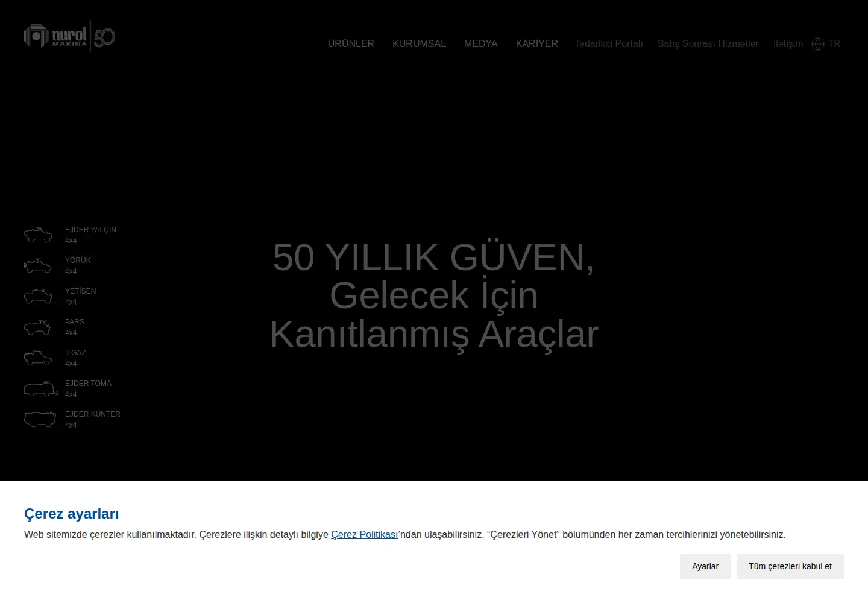Image resolution: width=868 pixels, height=603 pixels.
Task: Accept all cookies with Tüm çerezleri kabul et
Action: 790,566
